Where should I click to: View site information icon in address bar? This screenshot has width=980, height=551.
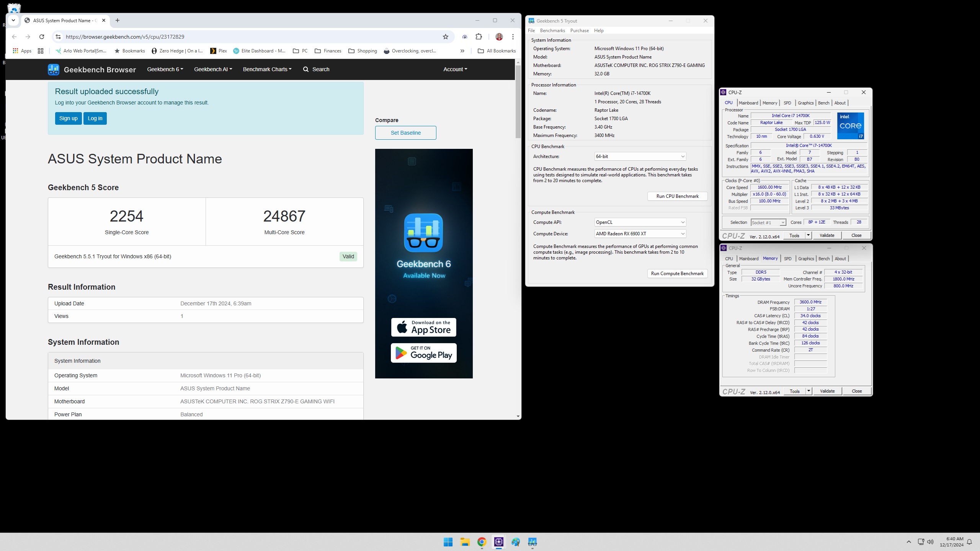click(58, 37)
